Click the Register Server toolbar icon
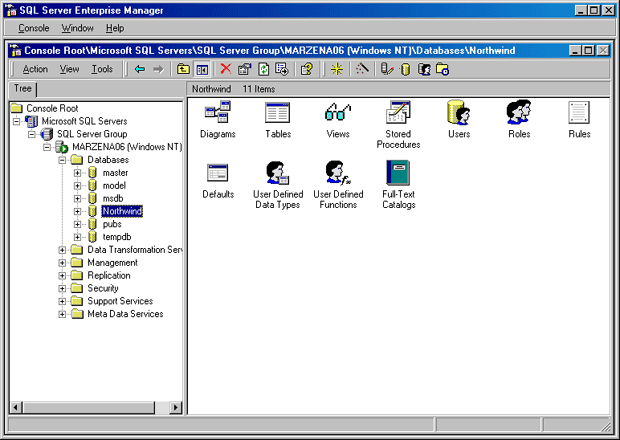The image size is (620, 440). point(386,69)
